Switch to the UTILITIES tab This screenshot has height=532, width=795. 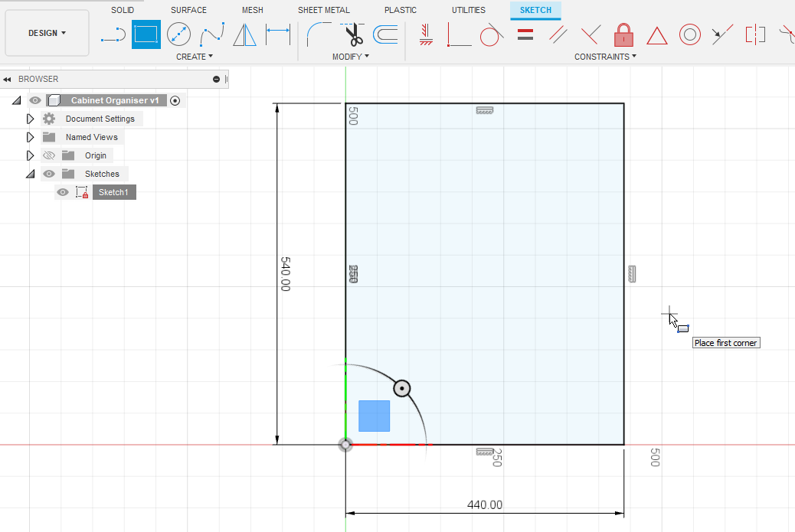pyautogui.click(x=469, y=10)
